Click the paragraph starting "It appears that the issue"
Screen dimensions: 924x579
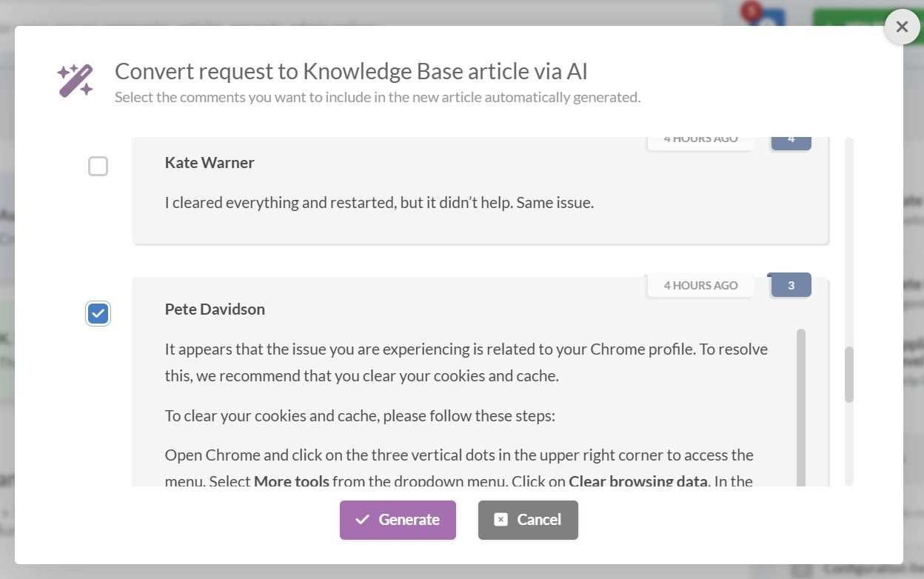click(x=466, y=362)
